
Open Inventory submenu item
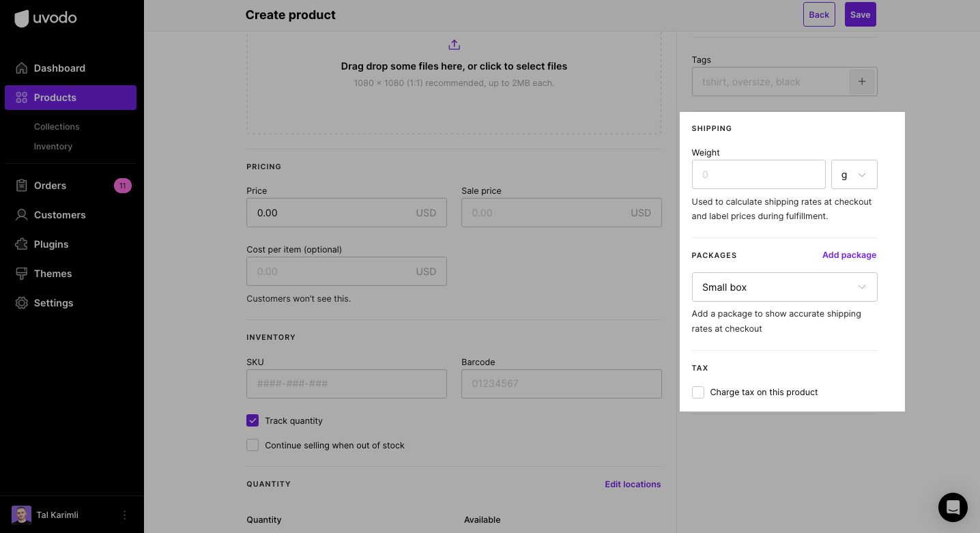point(53,147)
